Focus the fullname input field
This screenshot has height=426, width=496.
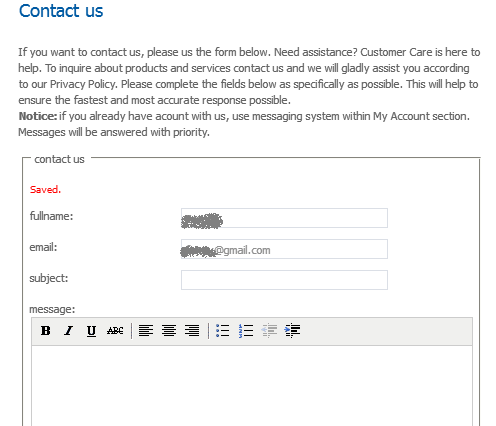[284, 218]
